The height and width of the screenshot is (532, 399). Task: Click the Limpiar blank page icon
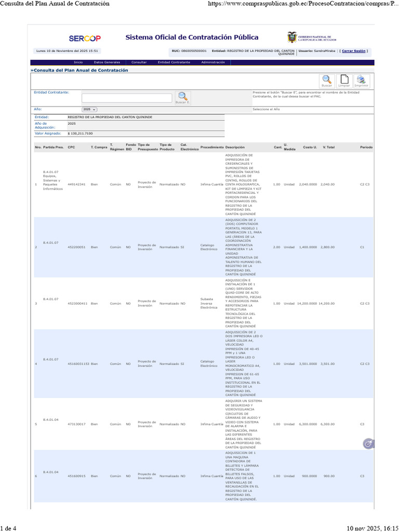tap(344, 82)
